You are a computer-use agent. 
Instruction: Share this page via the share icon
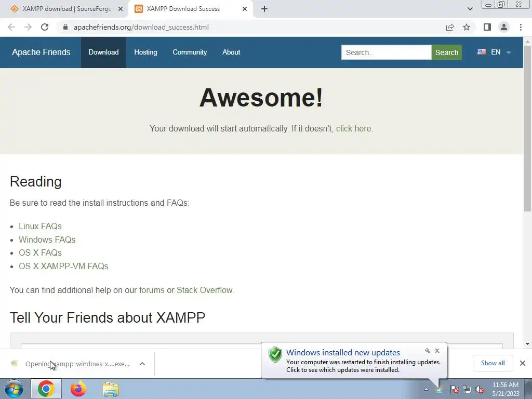pos(450,27)
